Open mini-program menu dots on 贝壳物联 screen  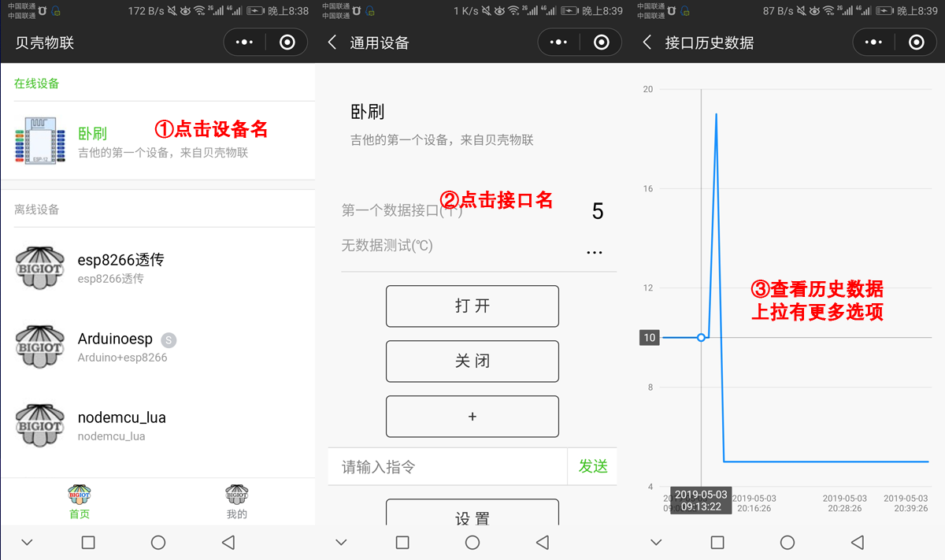[244, 43]
